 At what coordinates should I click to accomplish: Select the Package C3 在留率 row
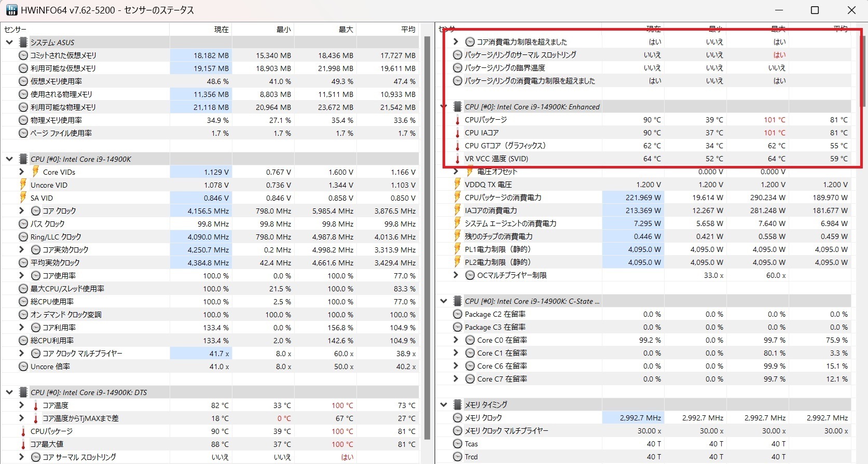[x=644, y=327]
